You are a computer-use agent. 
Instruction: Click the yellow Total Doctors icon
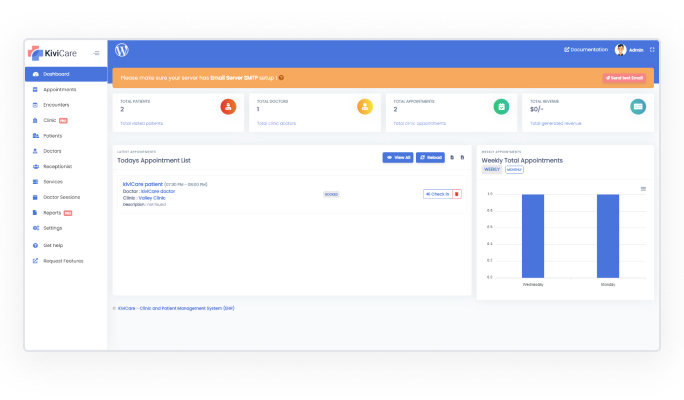tap(365, 107)
